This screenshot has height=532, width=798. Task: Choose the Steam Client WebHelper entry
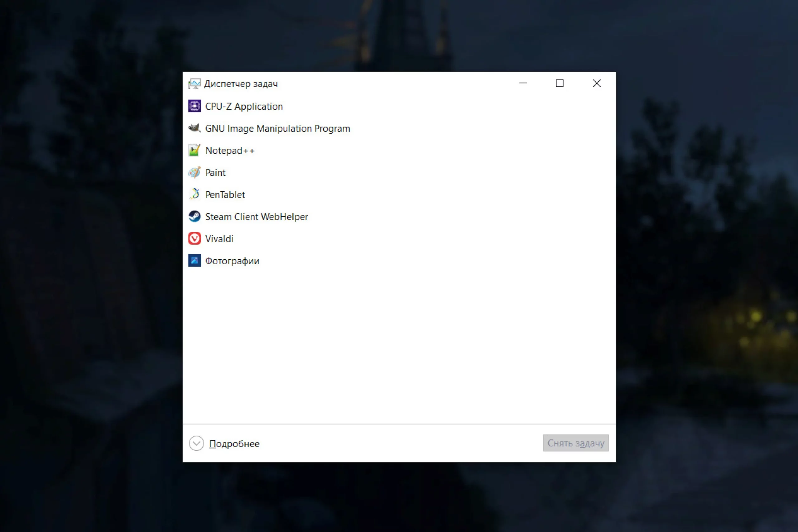coord(257,217)
